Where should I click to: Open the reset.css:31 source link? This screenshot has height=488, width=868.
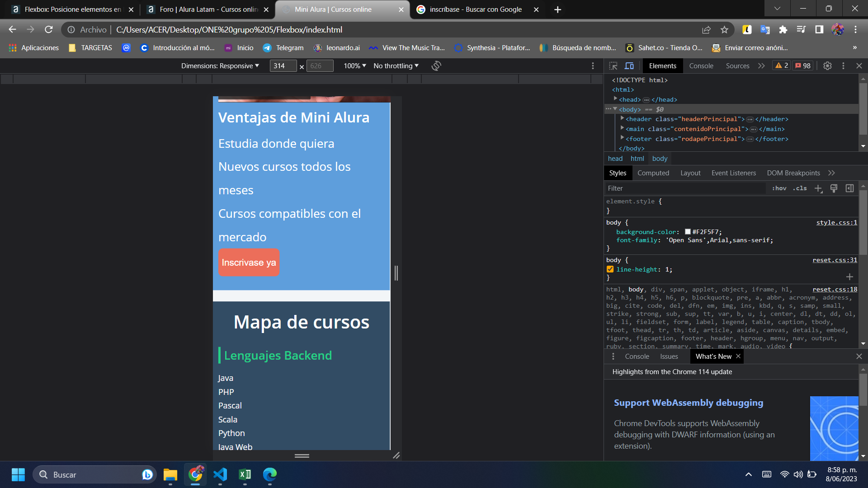pyautogui.click(x=835, y=260)
